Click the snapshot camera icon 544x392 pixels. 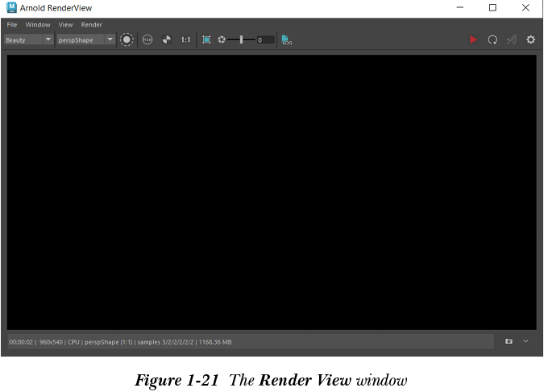pyautogui.click(x=509, y=341)
